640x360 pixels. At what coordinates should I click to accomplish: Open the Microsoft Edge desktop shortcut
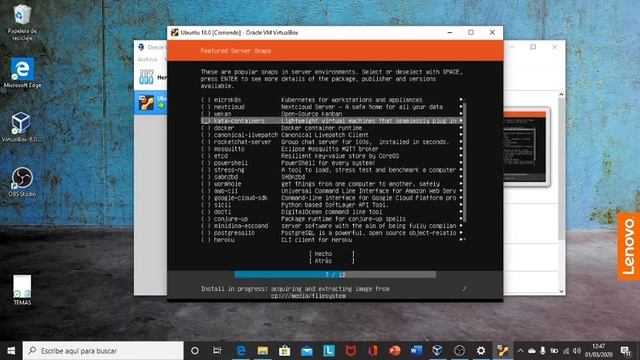point(22,73)
